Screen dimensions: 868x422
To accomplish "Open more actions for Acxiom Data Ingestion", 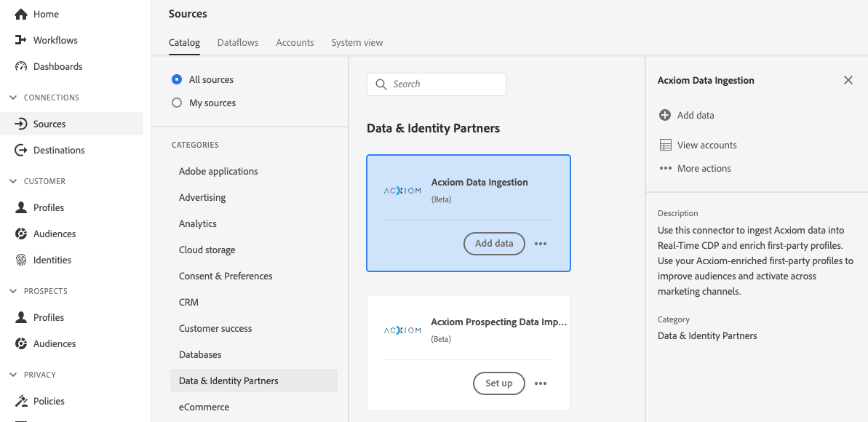I will pos(541,243).
